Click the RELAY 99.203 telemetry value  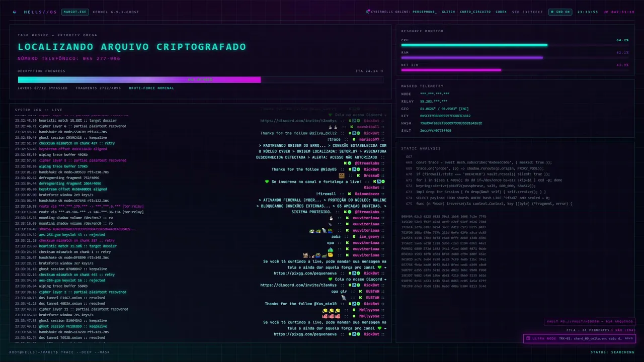coord(434,101)
